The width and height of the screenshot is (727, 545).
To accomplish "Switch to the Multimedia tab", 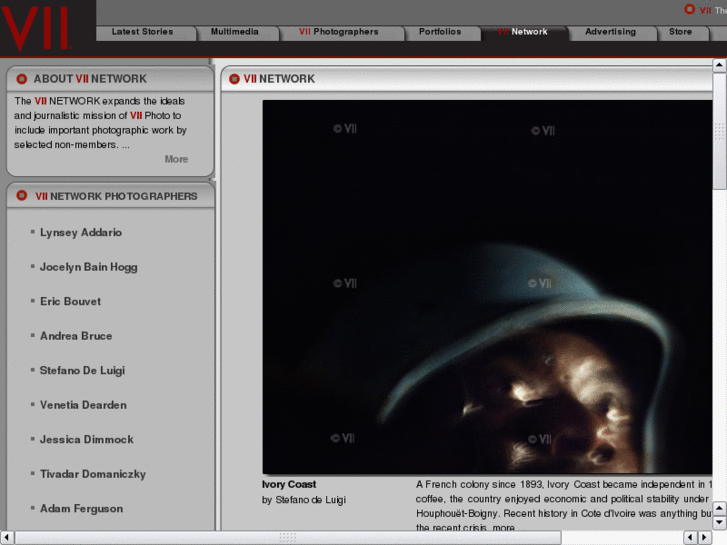I will point(234,32).
